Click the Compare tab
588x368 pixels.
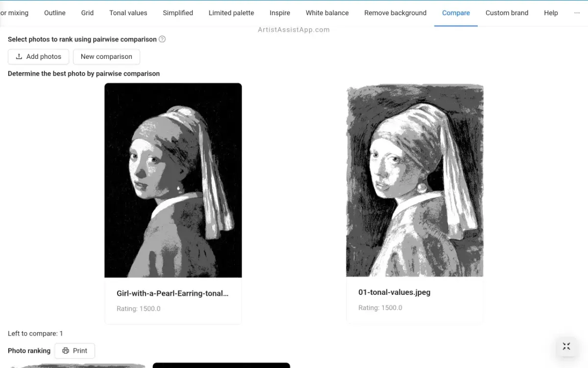(x=456, y=13)
